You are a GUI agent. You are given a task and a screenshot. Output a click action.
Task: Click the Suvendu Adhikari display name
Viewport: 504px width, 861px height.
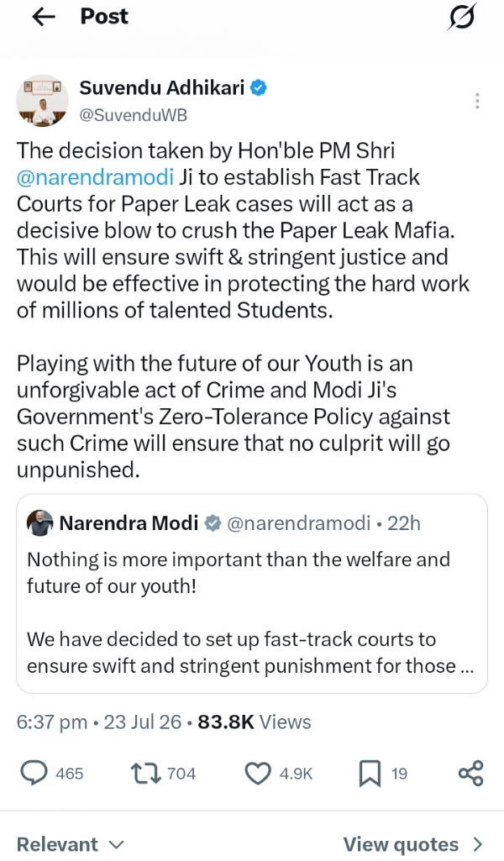pyautogui.click(x=162, y=87)
